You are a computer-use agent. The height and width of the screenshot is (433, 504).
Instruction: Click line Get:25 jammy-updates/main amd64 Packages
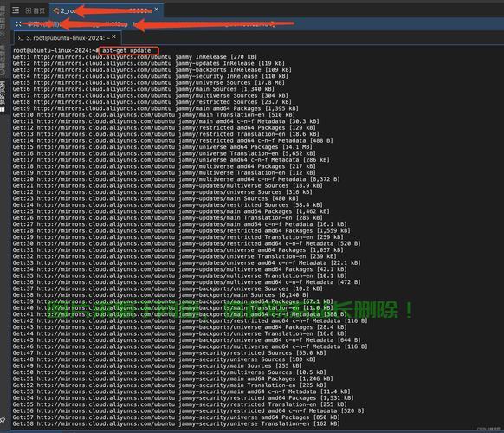pos(171,211)
